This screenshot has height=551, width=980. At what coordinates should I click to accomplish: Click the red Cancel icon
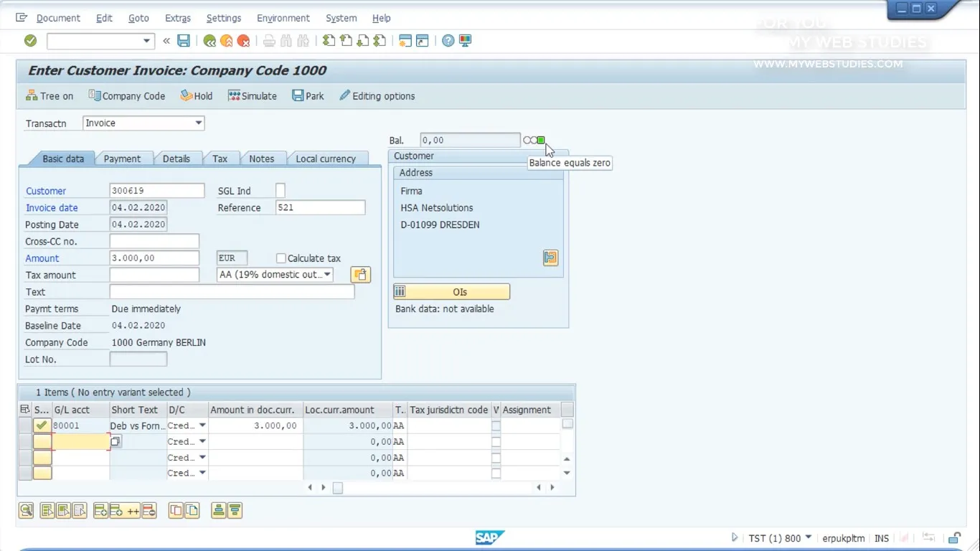tap(244, 41)
